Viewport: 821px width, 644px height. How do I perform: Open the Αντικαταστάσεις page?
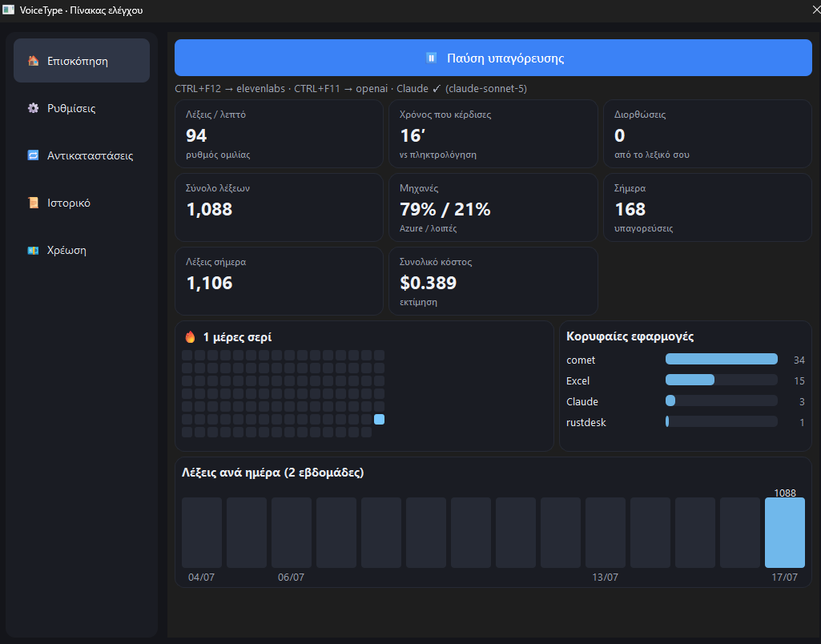click(82, 155)
